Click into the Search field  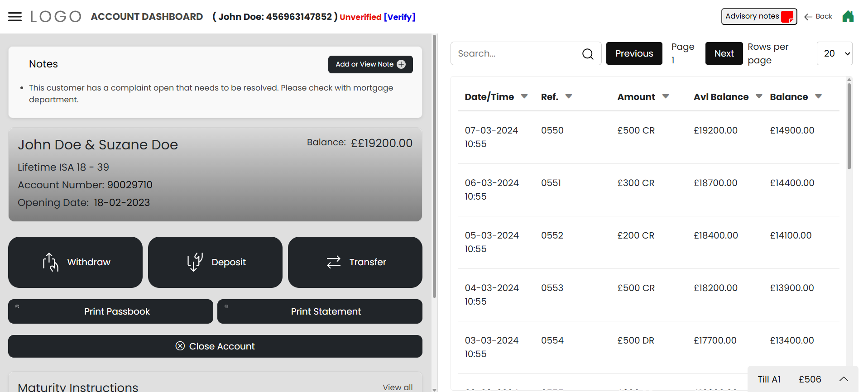pyautogui.click(x=516, y=53)
